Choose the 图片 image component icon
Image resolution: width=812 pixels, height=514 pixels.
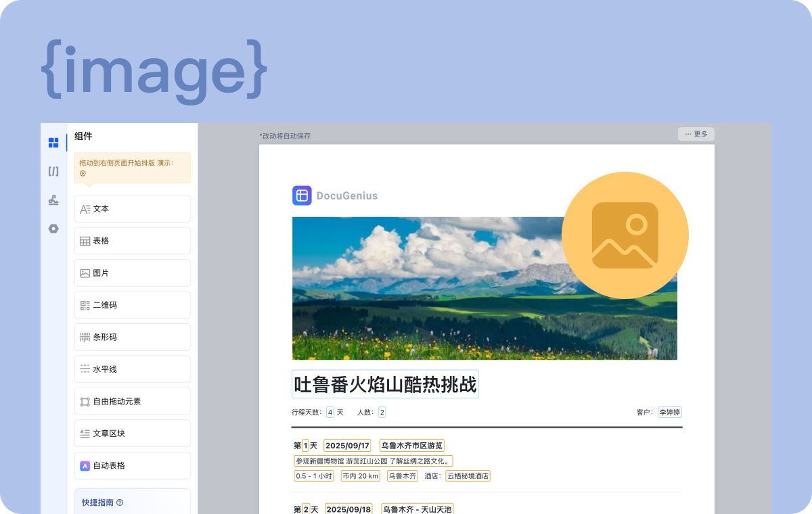(85, 273)
